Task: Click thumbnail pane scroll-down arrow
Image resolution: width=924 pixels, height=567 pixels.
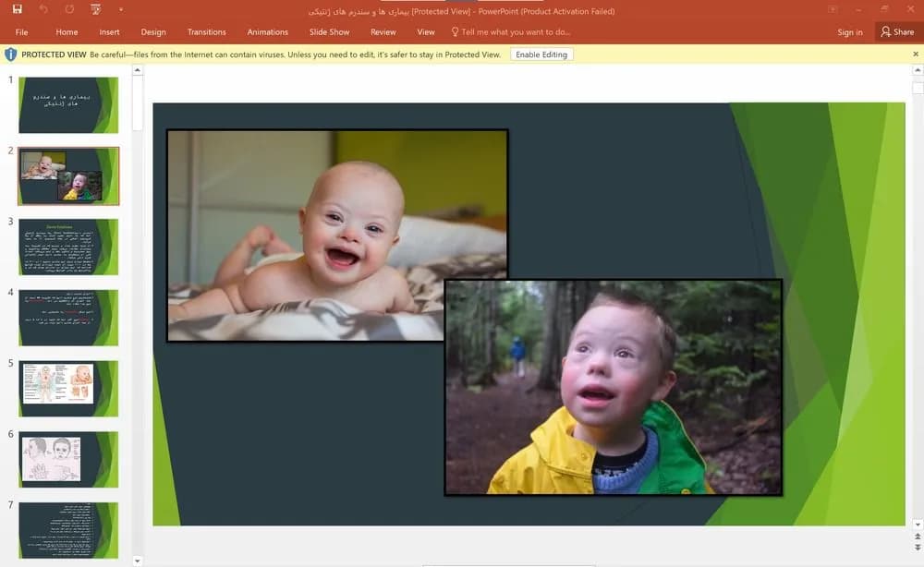Action: click(138, 561)
